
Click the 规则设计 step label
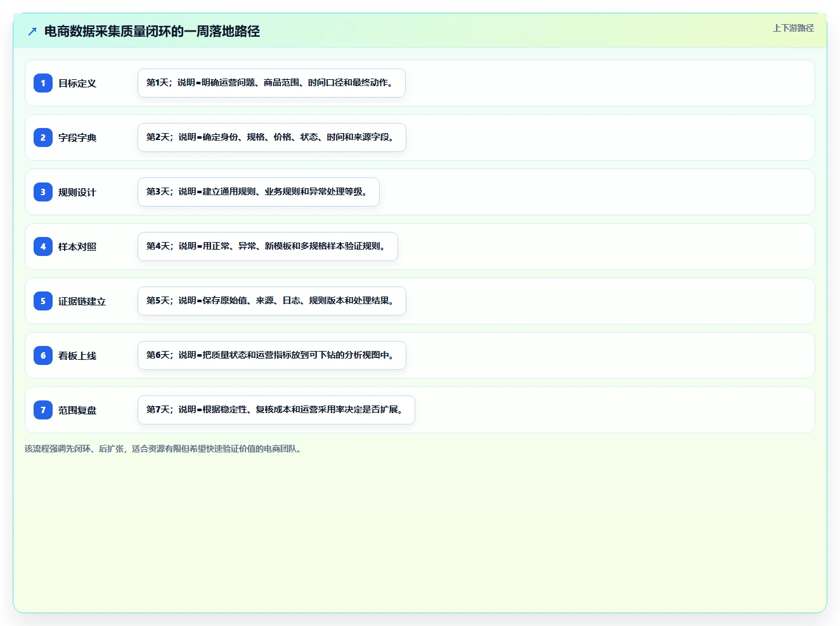[x=77, y=192]
